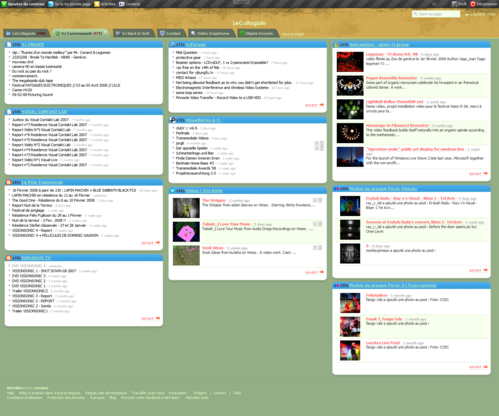Viewport: 499px width, 416px height.
Task: Click the VJForums widget icon
Action: point(173,44)
